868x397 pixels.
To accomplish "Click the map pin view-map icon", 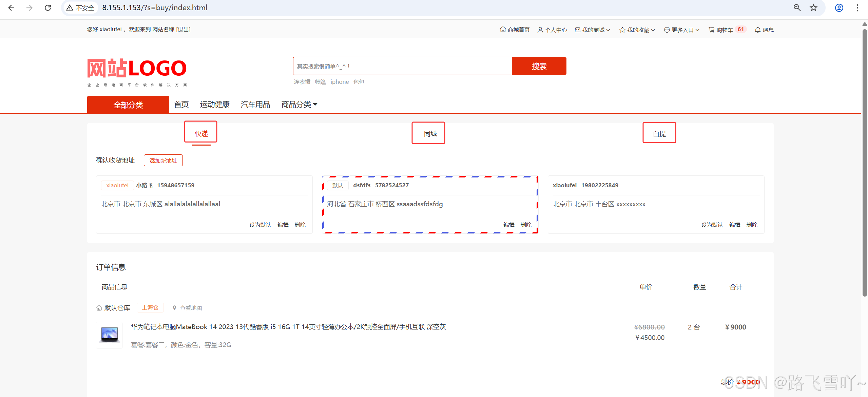I will [174, 308].
